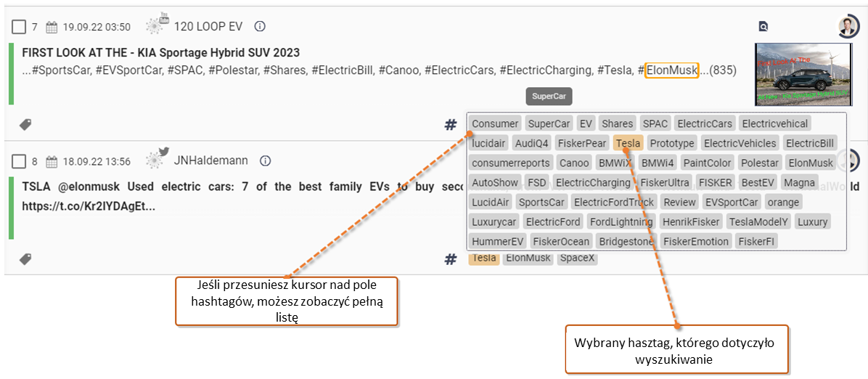The height and width of the screenshot is (379, 868).
Task: Choose the FiskerOcean hashtag chip
Action: point(562,241)
